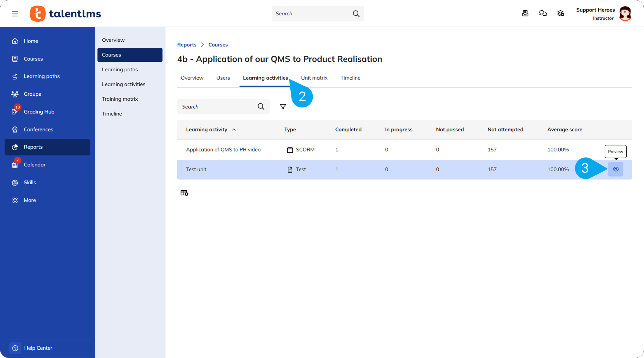Click the Learning paths sidebar icon
Viewport: 644px width, 358px height.
(15, 76)
